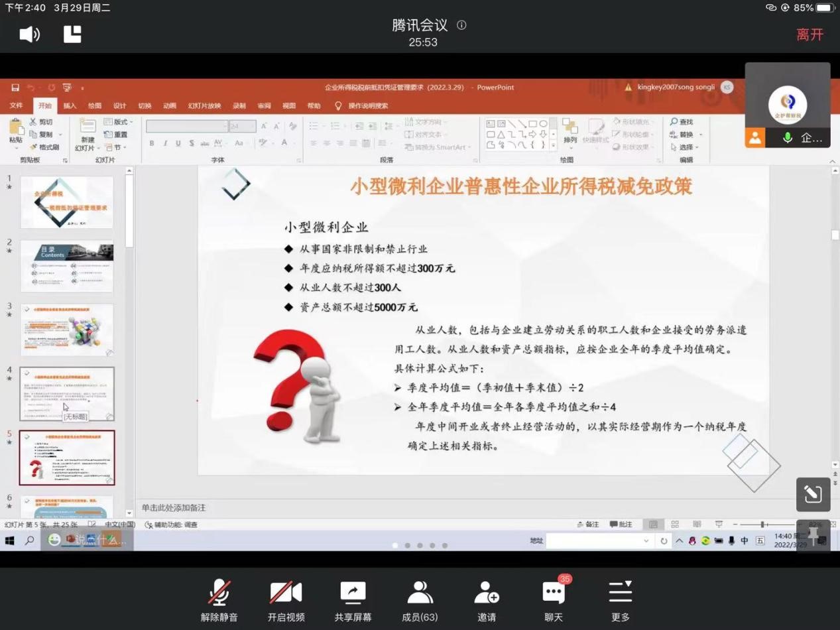Toggle 备注 notes in status bar

coord(588,525)
